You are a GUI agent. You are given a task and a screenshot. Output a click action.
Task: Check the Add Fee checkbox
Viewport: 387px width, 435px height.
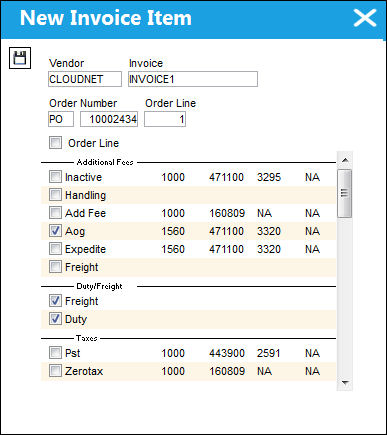55,213
